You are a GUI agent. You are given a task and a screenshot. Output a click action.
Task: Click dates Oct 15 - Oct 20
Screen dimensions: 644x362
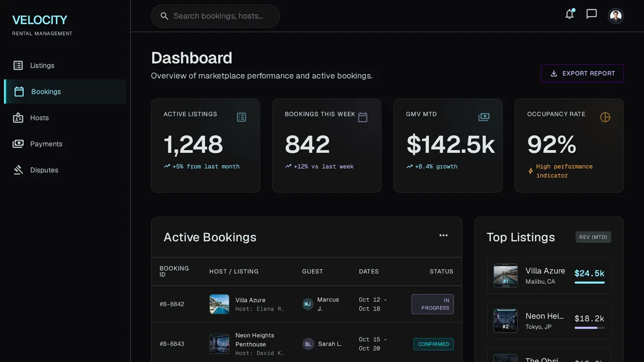point(373,344)
